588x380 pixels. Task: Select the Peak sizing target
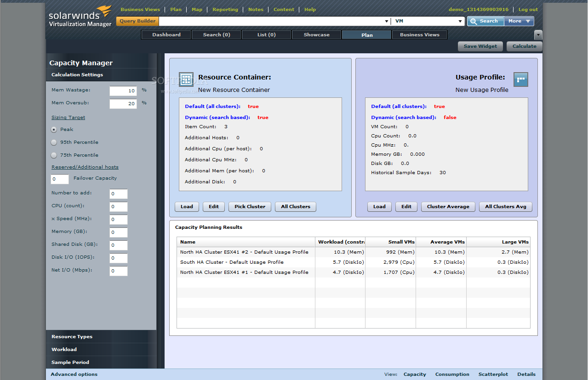54,130
